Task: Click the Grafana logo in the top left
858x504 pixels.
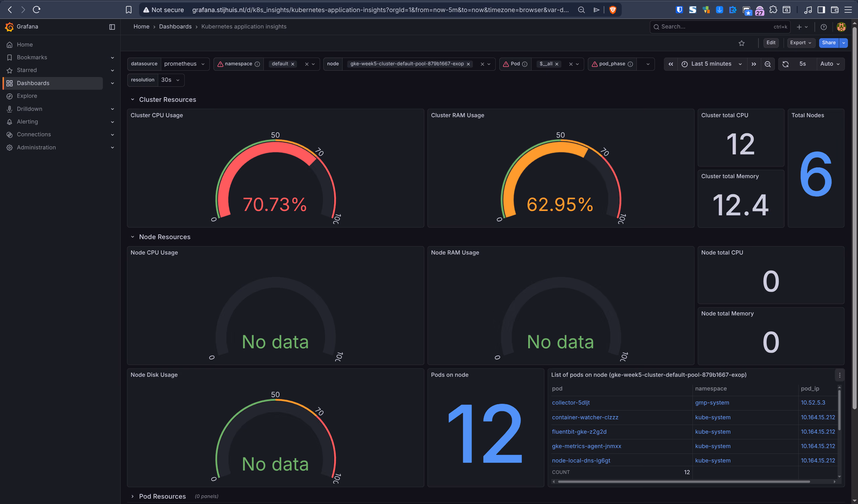Action: pyautogui.click(x=9, y=26)
